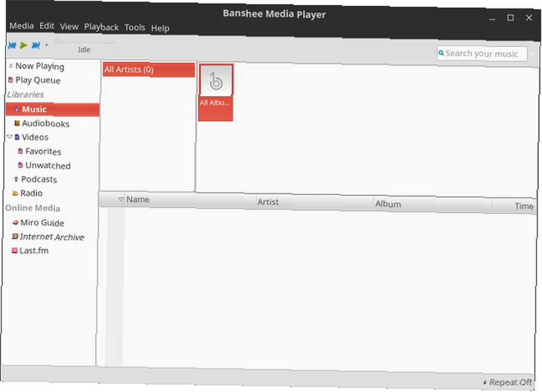
Task: Open the Help menu
Action: 160,28
